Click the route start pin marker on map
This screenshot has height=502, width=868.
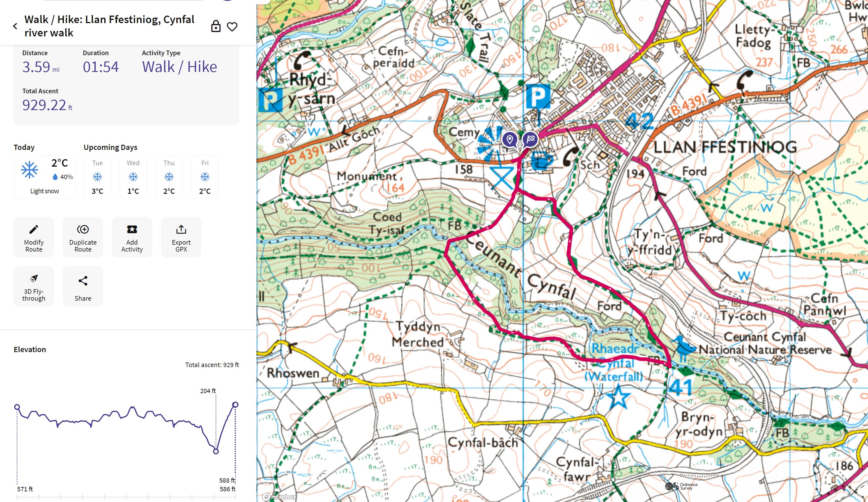pyautogui.click(x=509, y=140)
